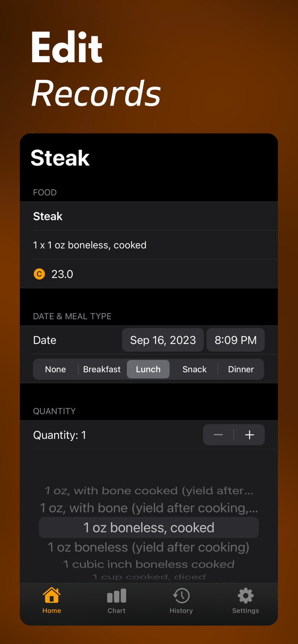Image resolution: width=298 pixels, height=644 pixels.
Task: Choose Snack as the meal type
Action: coord(194,369)
